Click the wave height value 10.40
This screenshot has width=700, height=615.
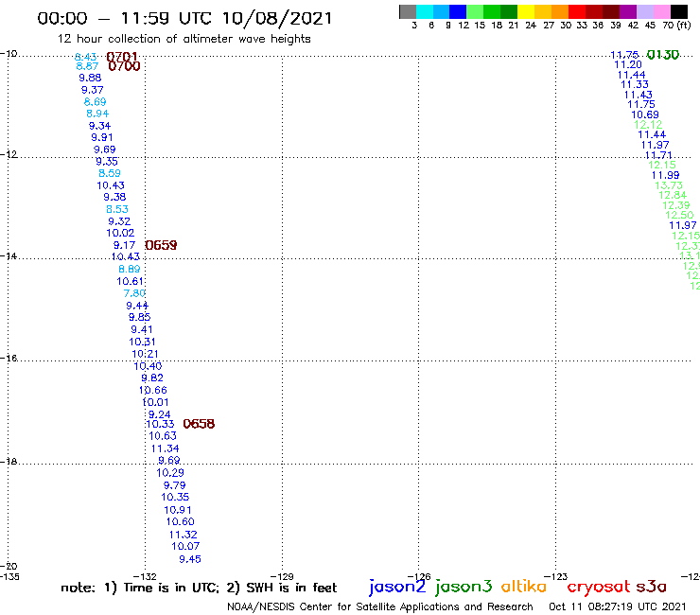tap(148, 366)
